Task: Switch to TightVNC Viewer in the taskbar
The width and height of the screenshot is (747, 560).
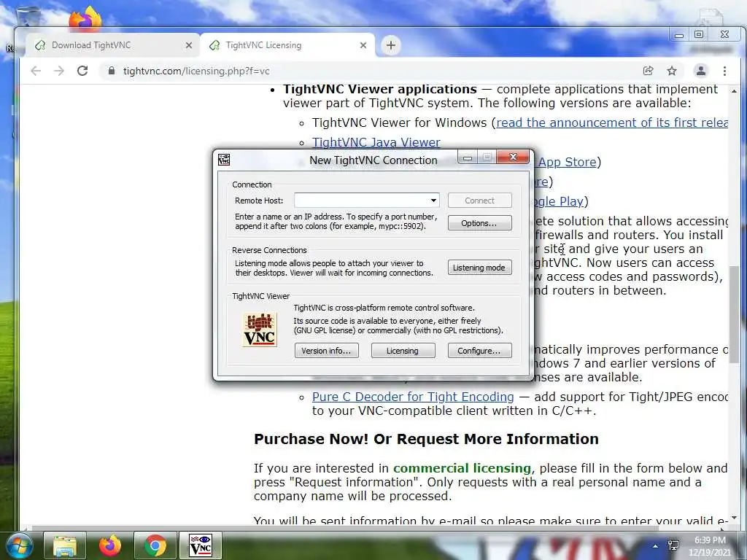Action: 201,545
